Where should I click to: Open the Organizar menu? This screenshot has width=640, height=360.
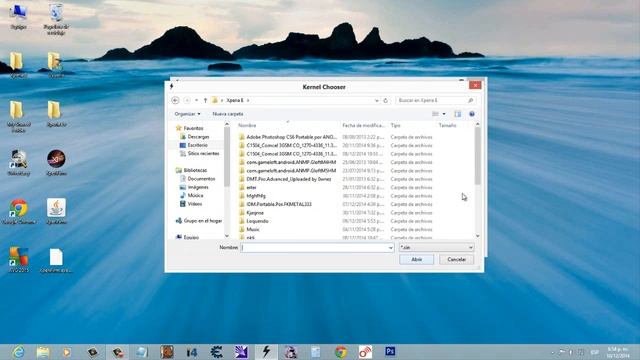click(x=187, y=114)
